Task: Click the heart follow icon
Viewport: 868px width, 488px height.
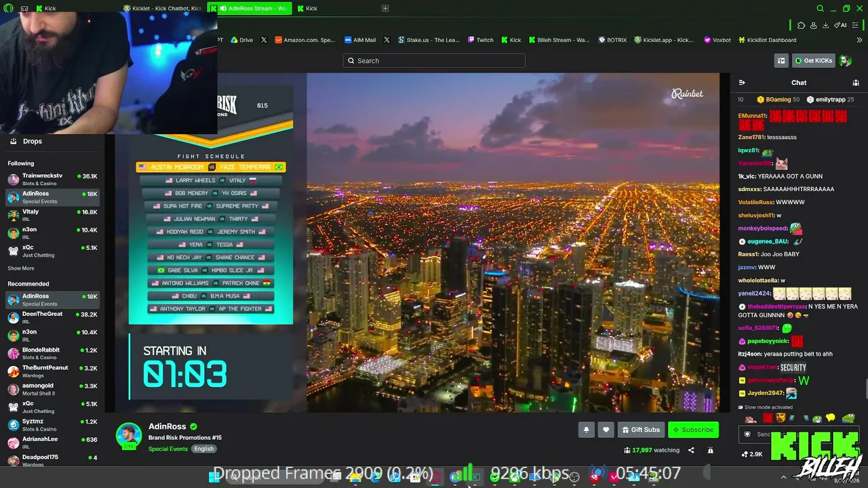Action: pyautogui.click(x=606, y=430)
